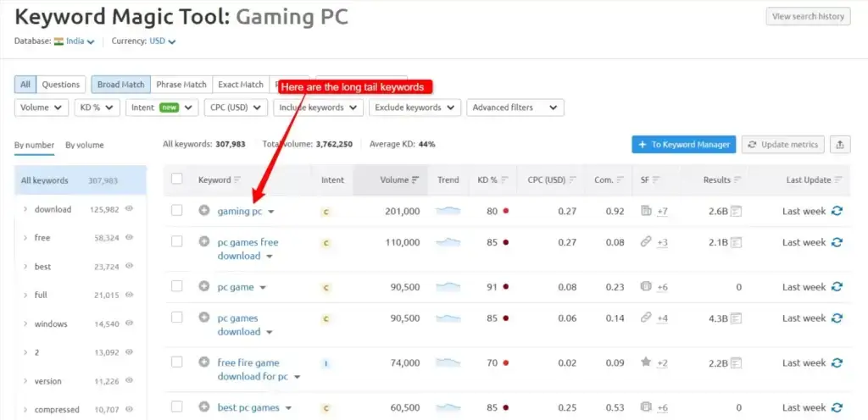
Task: Select the All tab
Action: [25, 85]
